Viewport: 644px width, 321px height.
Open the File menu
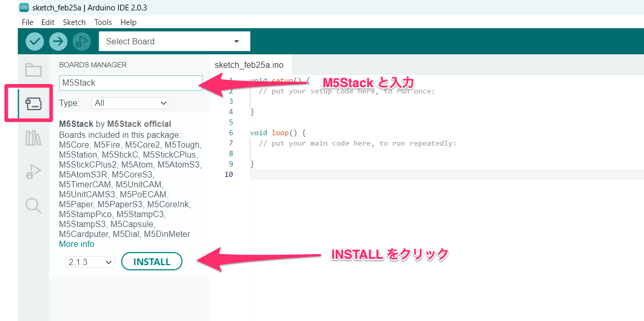[27, 22]
